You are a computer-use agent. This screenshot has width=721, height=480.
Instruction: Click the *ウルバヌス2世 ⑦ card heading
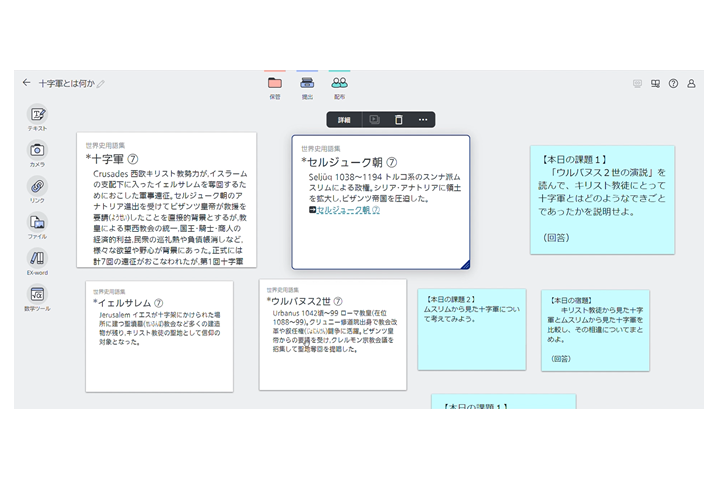[304, 301]
